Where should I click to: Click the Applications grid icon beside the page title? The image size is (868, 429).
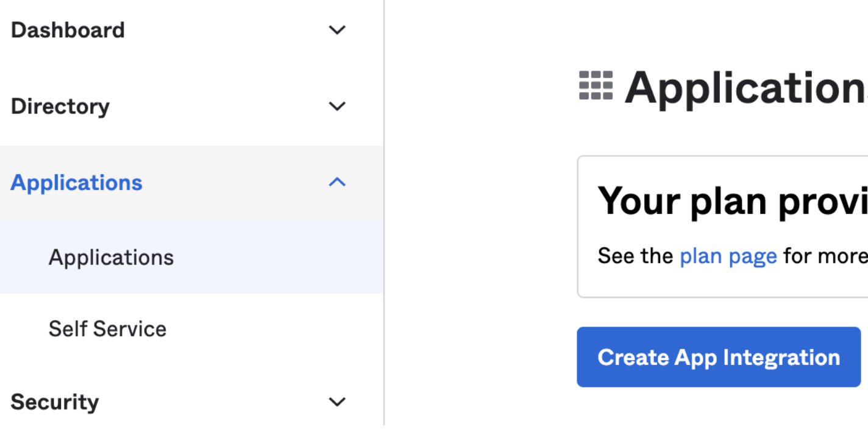pos(596,85)
